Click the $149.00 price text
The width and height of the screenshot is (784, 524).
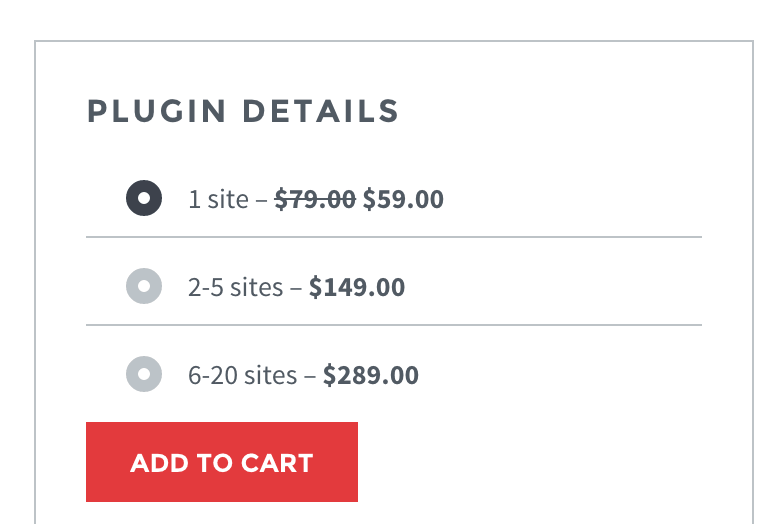pos(357,288)
